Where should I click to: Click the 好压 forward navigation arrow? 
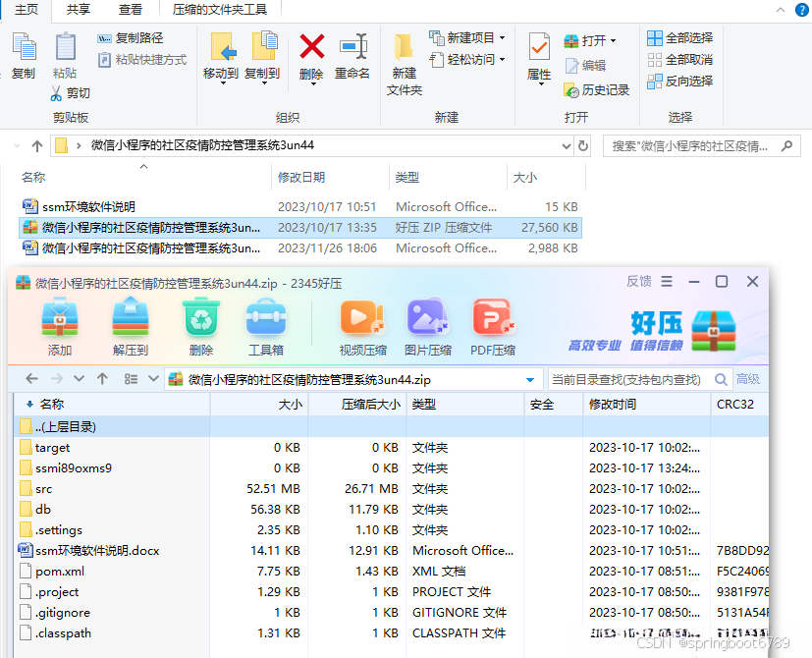point(57,379)
